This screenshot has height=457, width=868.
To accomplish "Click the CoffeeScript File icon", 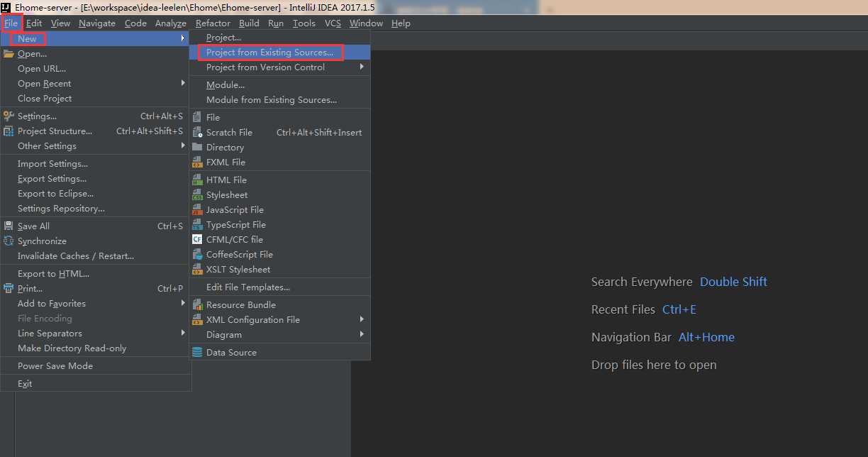I will coord(197,255).
